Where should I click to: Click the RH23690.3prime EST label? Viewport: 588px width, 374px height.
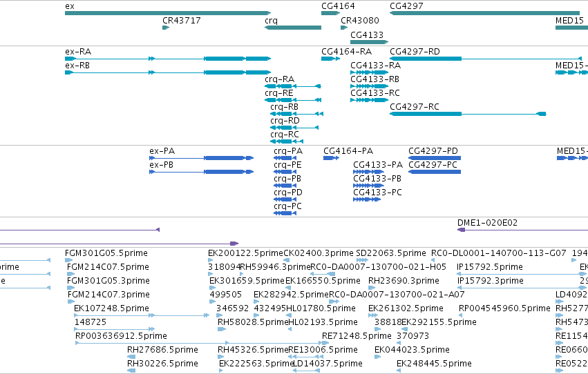pos(404,281)
